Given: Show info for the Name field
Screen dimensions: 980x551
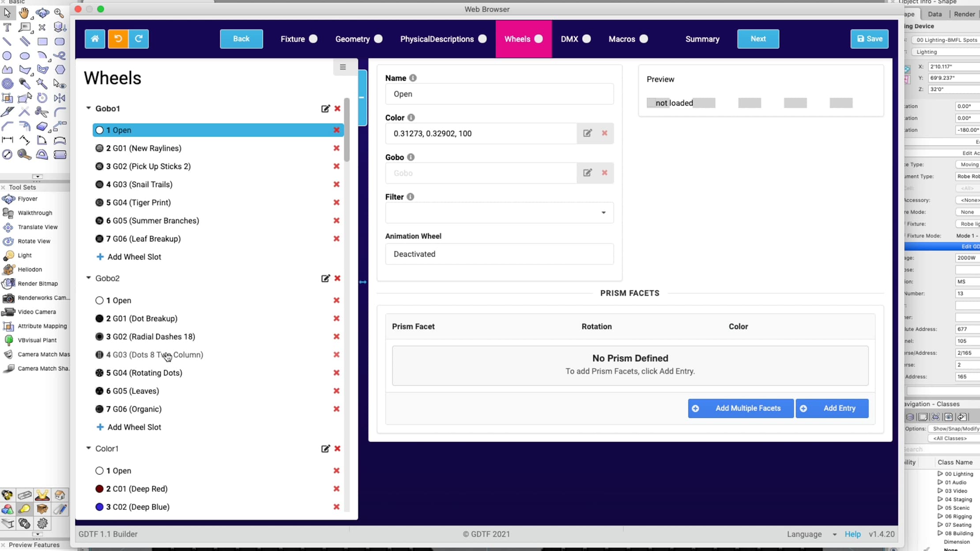Looking at the screenshot, I should click(x=413, y=78).
